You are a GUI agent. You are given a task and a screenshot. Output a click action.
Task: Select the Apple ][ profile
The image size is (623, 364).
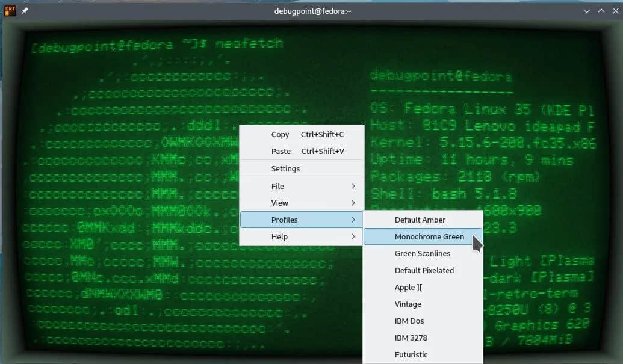(409, 288)
